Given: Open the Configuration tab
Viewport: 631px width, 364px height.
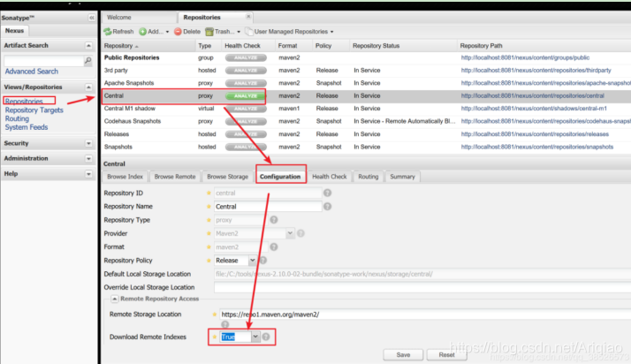Looking at the screenshot, I should (280, 177).
